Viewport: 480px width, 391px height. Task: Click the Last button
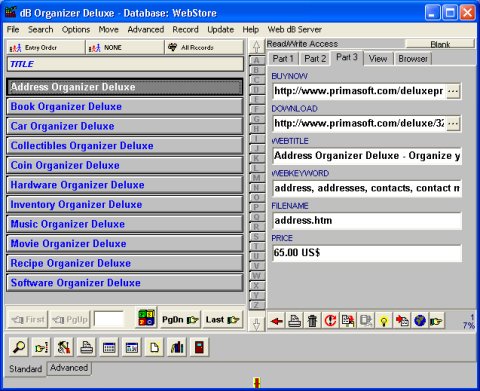point(223,320)
